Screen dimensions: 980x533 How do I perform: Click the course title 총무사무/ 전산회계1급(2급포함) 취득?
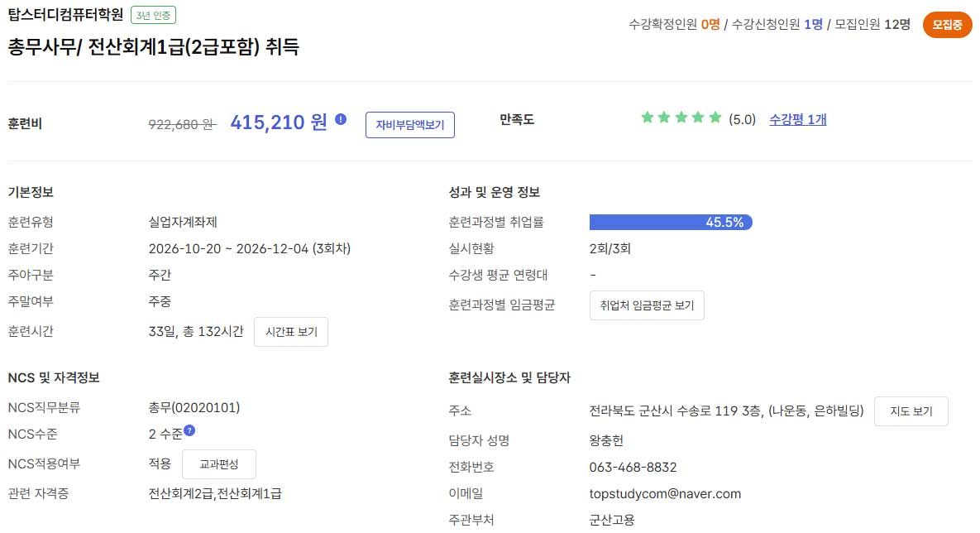154,47
